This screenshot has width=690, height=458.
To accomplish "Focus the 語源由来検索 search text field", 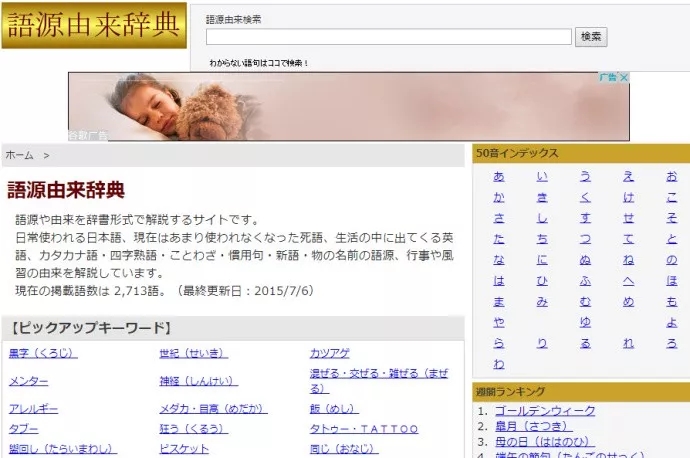I will 389,37.
